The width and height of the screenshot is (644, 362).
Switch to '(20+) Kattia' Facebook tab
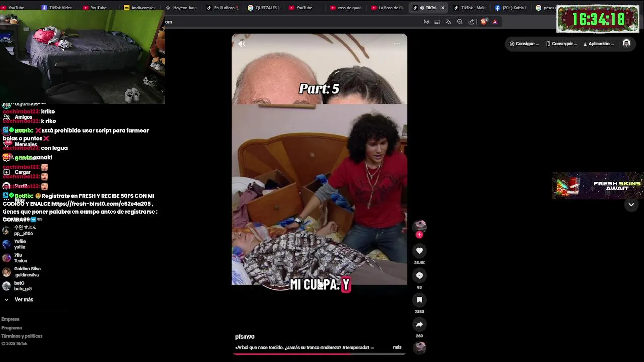coord(511,8)
